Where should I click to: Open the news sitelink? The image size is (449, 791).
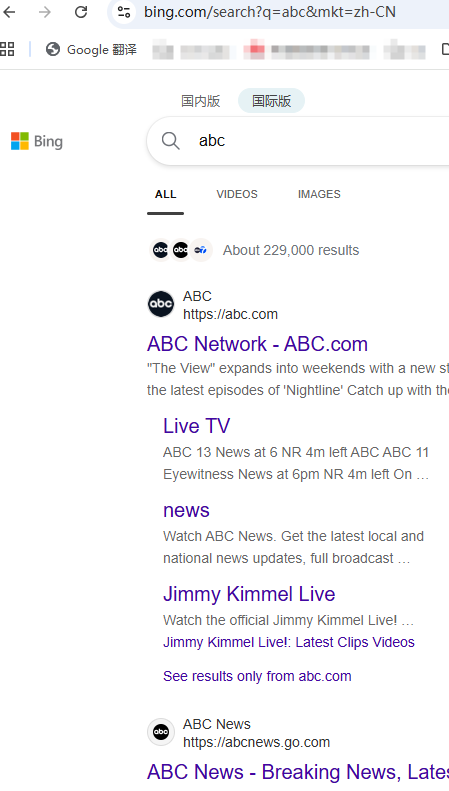[x=186, y=510]
